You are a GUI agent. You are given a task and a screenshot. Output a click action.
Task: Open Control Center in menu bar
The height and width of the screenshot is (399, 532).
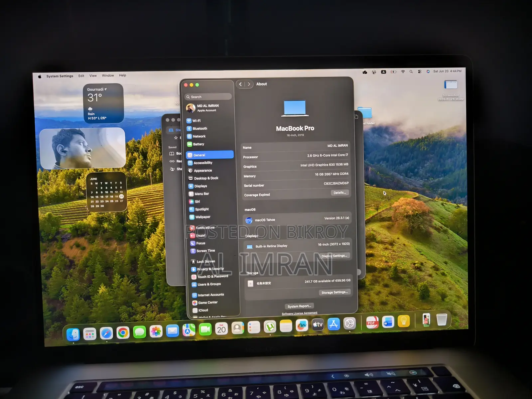pos(420,71)
